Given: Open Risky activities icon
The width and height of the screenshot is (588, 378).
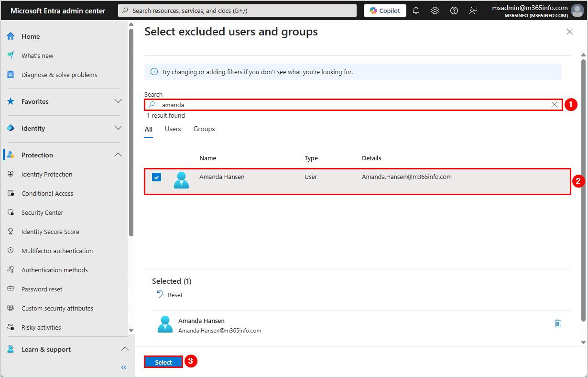Looking at the screenshot, I should pyautogui.click(x=11, y=327).
